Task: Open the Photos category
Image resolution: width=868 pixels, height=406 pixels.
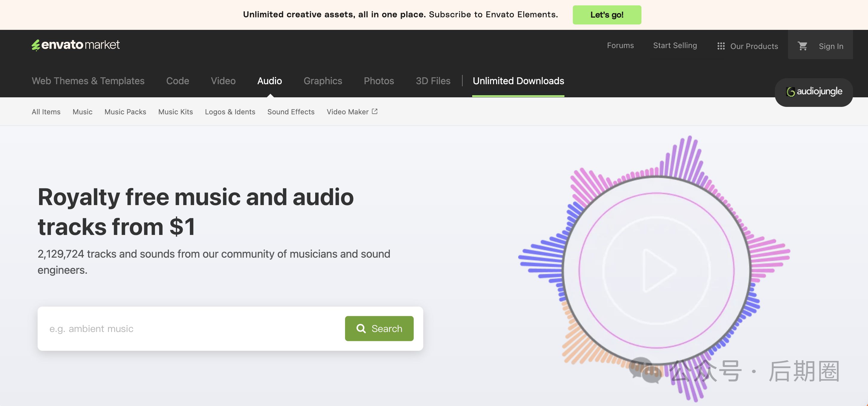Action: 379,81
